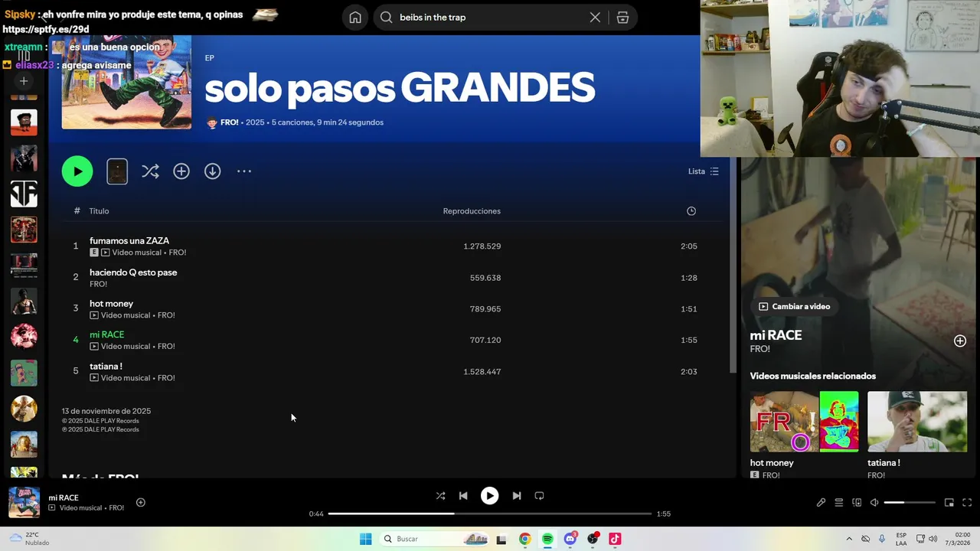Open Spotify taskbar icon
The image size is (980, 551).
547,539
